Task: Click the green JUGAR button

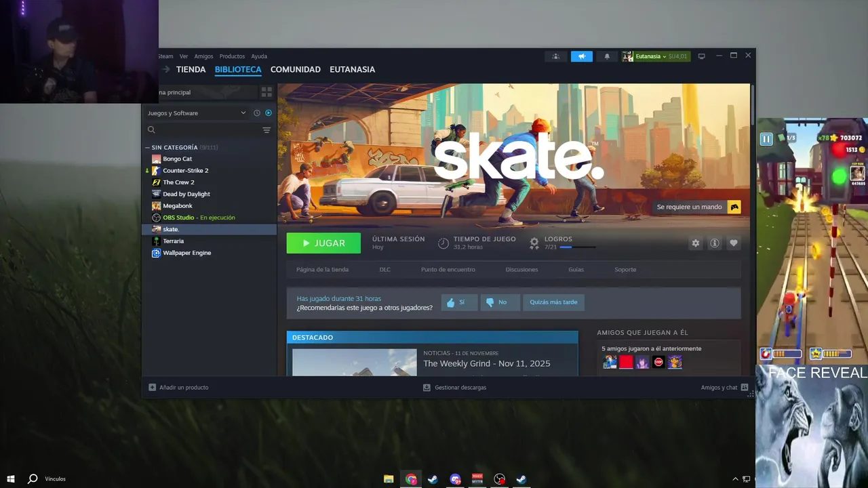Action: [323, 243]
